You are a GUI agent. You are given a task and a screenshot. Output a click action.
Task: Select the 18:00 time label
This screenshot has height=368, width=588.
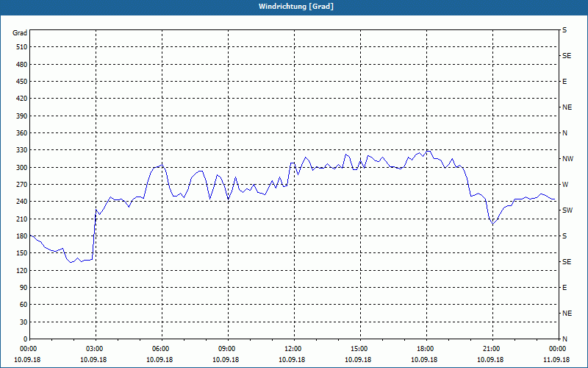(x=426, y=349)
